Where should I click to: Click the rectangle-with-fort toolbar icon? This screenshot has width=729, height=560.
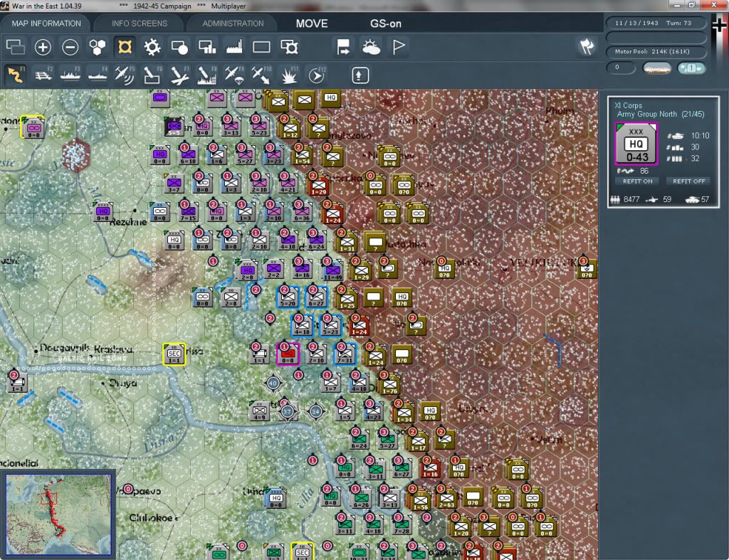[289, 47]
